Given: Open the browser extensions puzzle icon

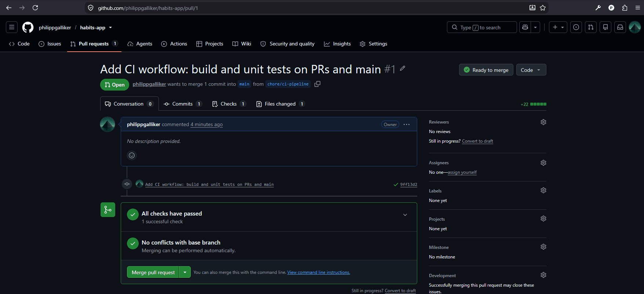Looking at the screenshot, I should click(625, 8).
